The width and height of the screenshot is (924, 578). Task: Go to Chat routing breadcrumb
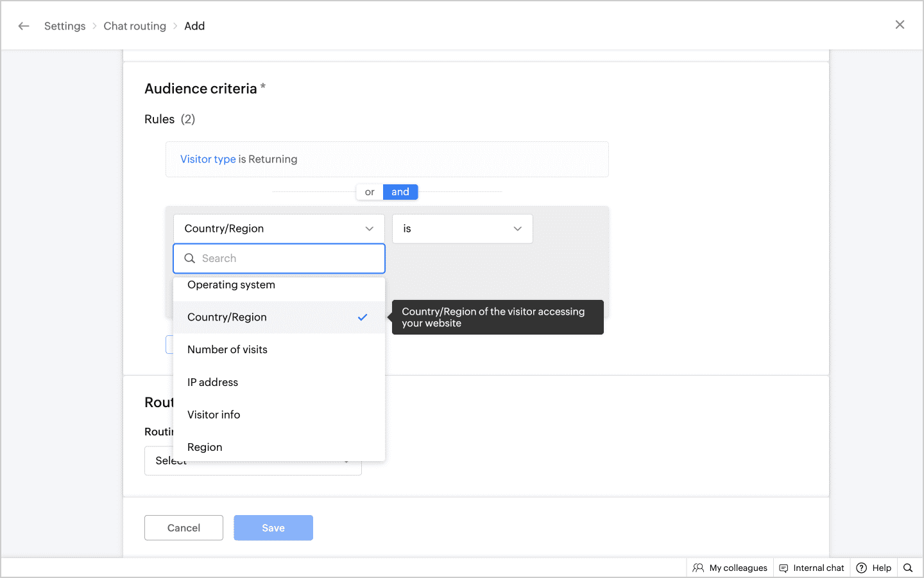pyautogui.click(x=135, y=26)
